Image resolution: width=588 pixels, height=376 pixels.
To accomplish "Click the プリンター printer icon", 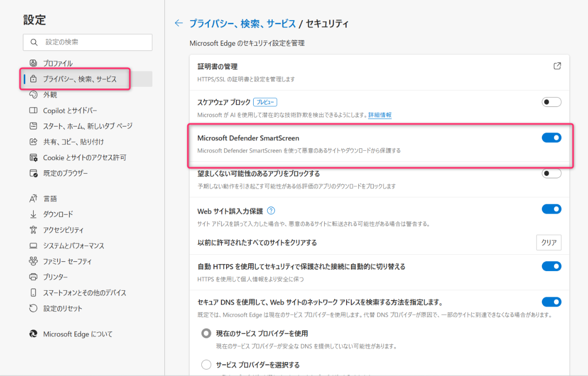I will (33, 277).
